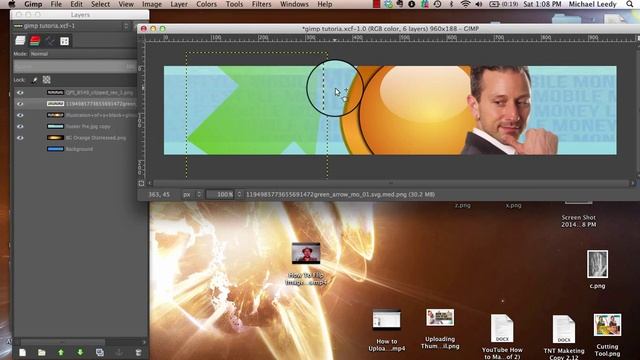
Task: Adjust the layer Opacity slider
Action: pos(75,66)
